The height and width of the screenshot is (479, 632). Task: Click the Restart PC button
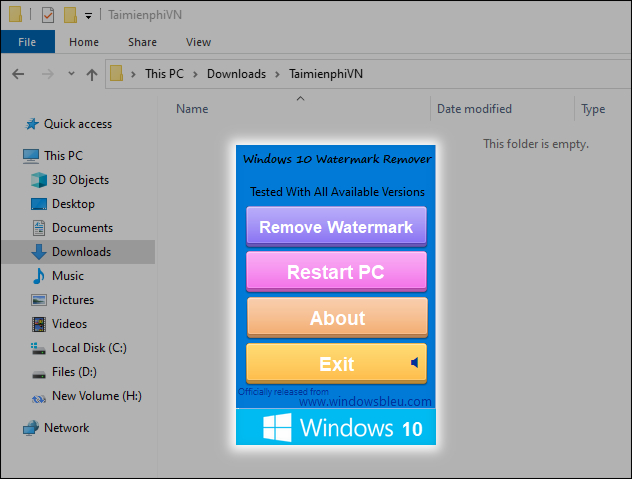(x=337, y=272)
